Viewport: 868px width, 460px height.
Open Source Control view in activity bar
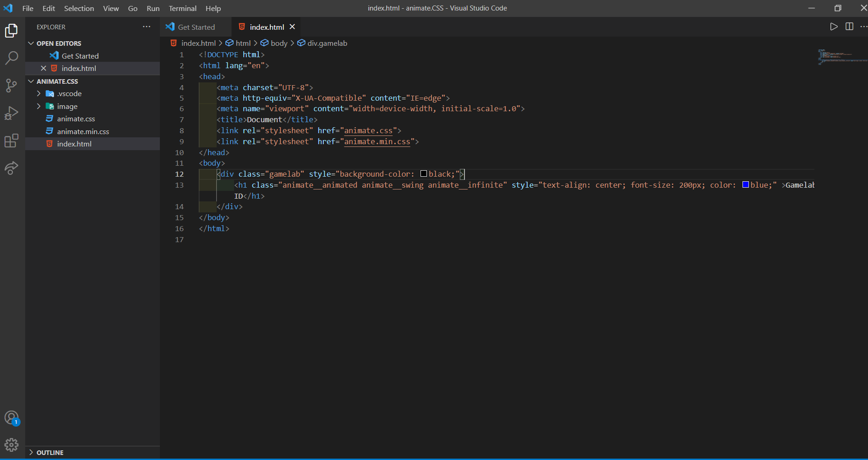(11, 85)
